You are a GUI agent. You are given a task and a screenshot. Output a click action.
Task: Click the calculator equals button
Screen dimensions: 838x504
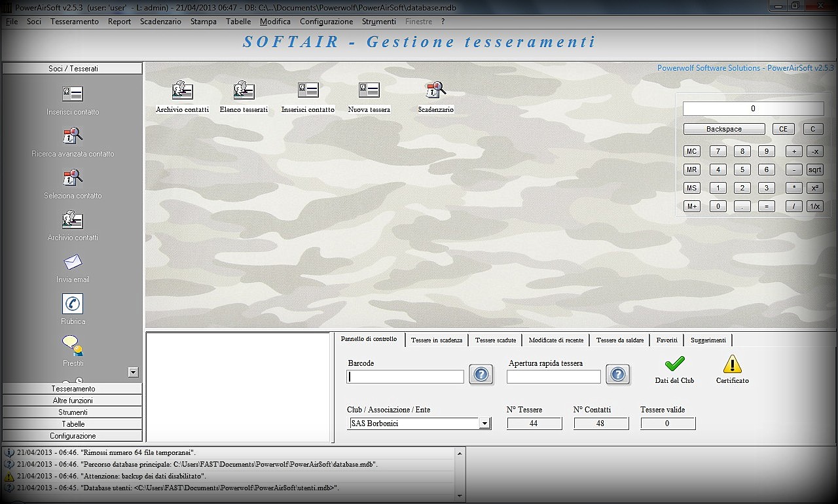click(767, 206)
